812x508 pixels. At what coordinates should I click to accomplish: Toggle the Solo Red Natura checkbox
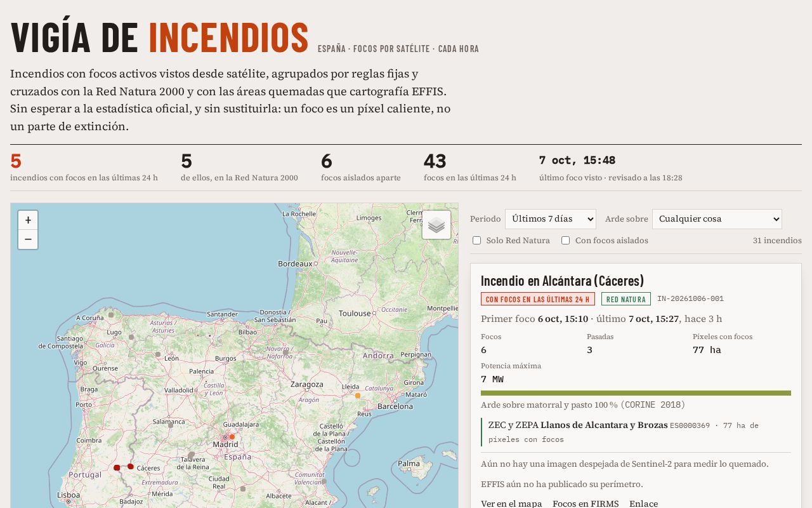coord(476,241)
